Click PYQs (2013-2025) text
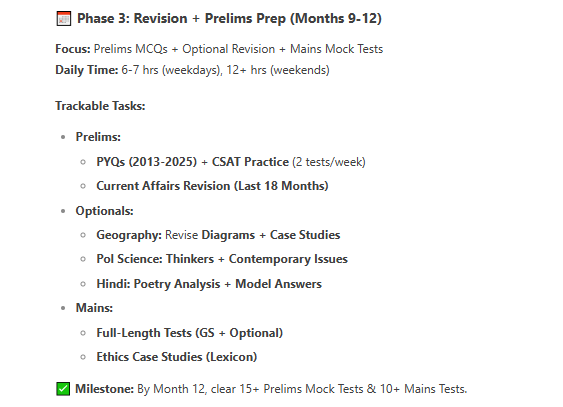Viewport: 563px width, 407px height. point(146,162)
